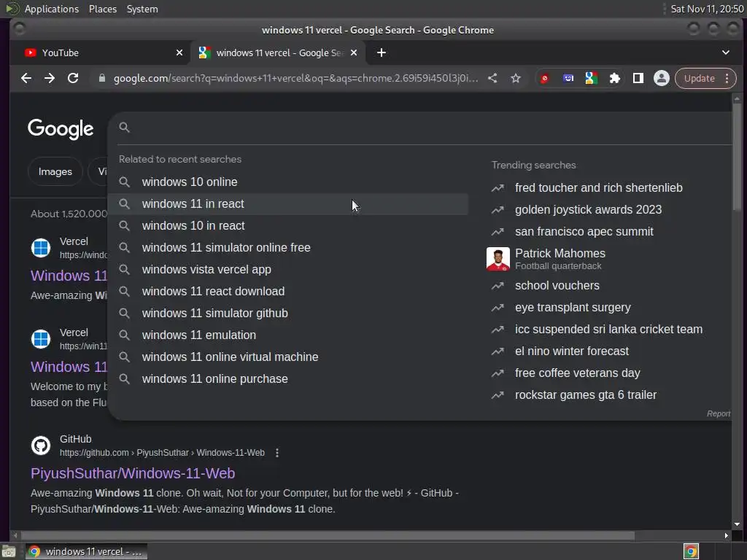
Task: Click the Update button in Chrome toolbar
Action: click(699, 78)
